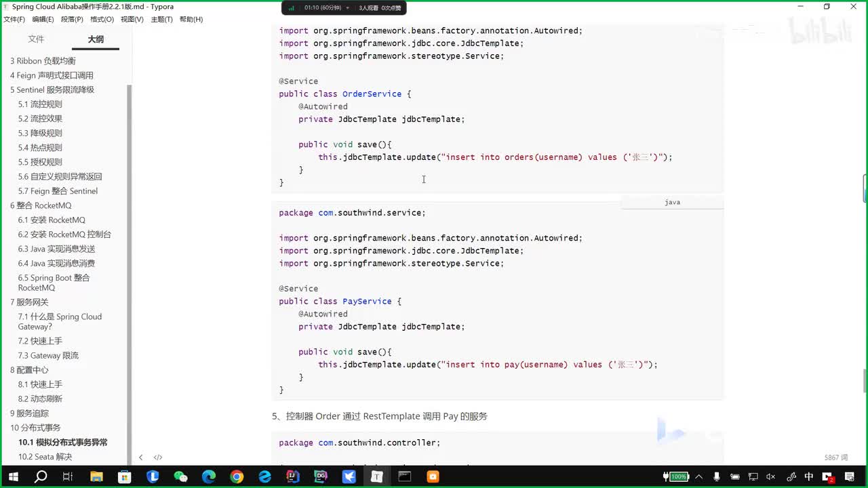The image size is (868, 488).
Task: Jump to 7 服务网关 heading
Action: tap(29, 302)
